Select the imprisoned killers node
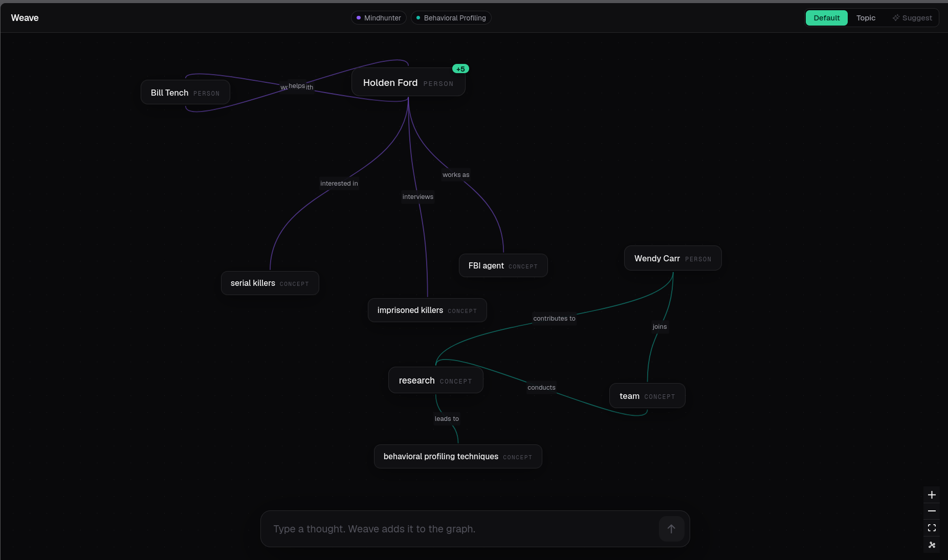 pyautogui.click(x=427, y=310)
